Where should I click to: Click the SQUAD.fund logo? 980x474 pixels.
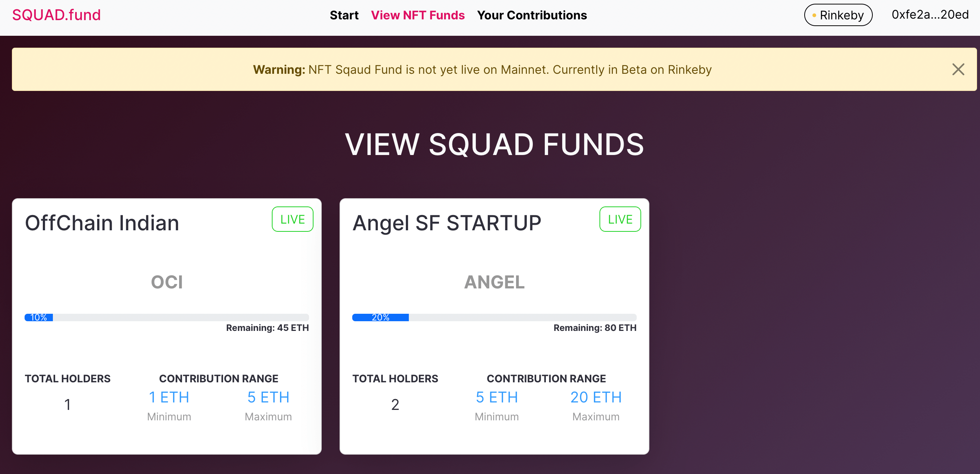click(x=56, y=15)
